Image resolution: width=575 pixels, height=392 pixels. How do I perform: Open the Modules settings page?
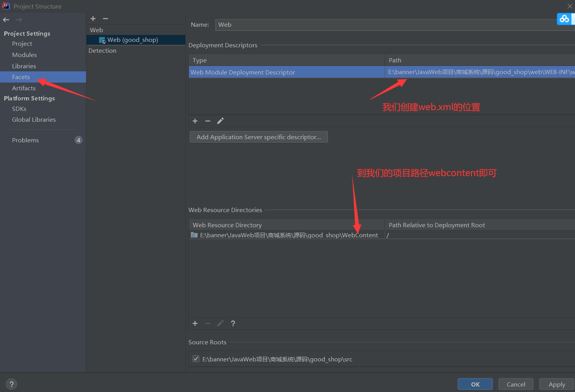(24, 55)
